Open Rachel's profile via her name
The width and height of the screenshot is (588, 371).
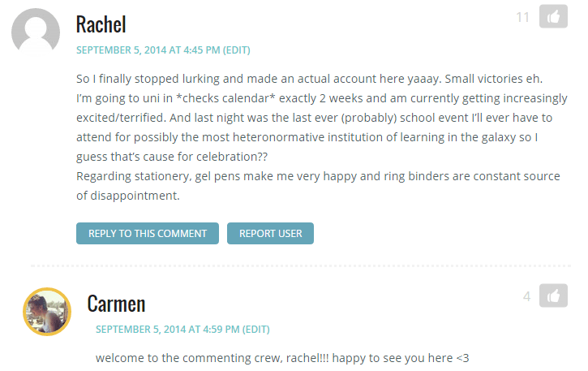tap(101, 24)
